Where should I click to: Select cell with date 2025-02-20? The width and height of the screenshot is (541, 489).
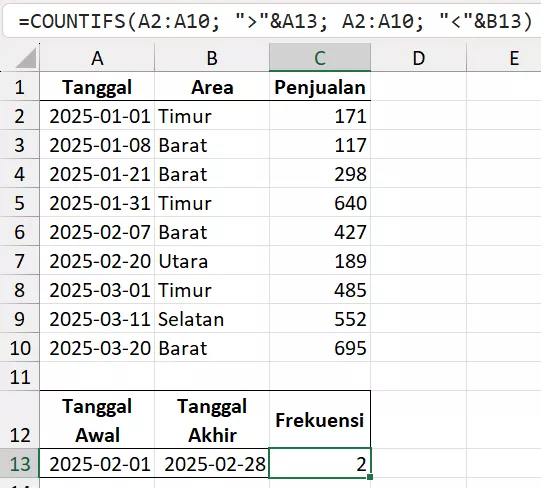(97, 261)
